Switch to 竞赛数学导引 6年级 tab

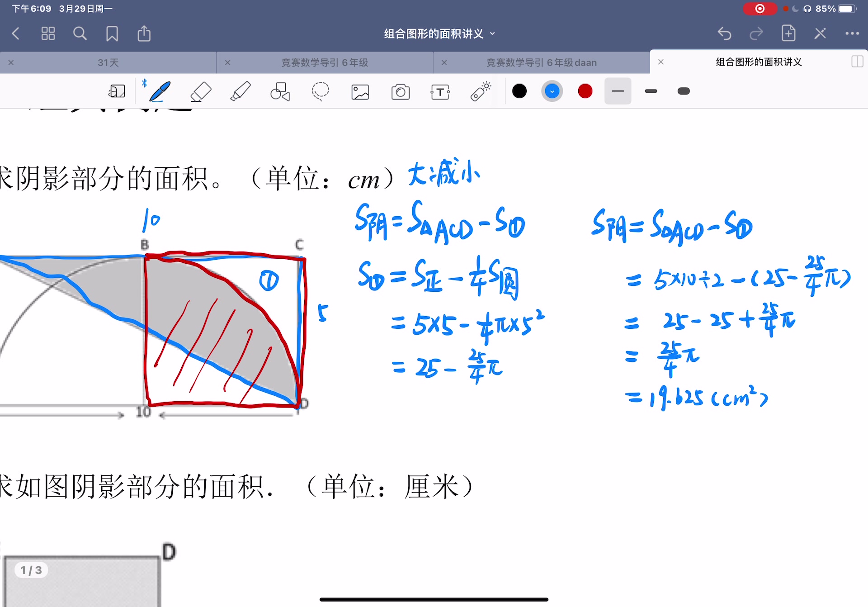pos(325,62)
